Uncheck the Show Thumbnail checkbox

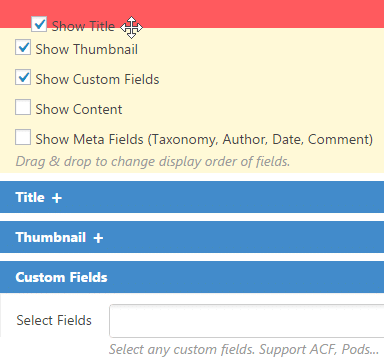(x=23, y=47)
